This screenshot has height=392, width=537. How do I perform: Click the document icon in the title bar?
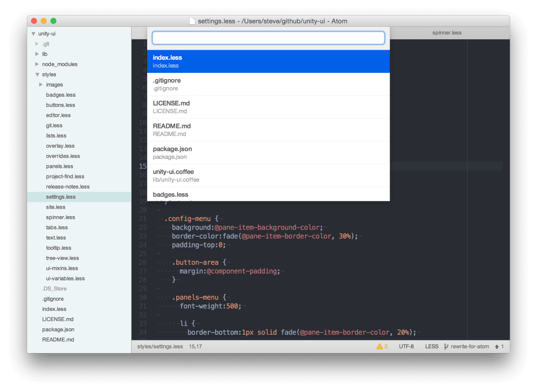pyautogui.click(x=192, y=21)
